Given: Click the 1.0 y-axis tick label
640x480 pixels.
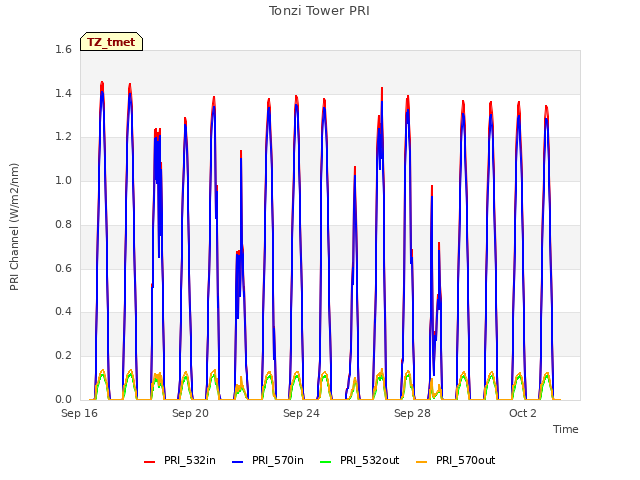Looking at the screenshot, I should 63,180.
